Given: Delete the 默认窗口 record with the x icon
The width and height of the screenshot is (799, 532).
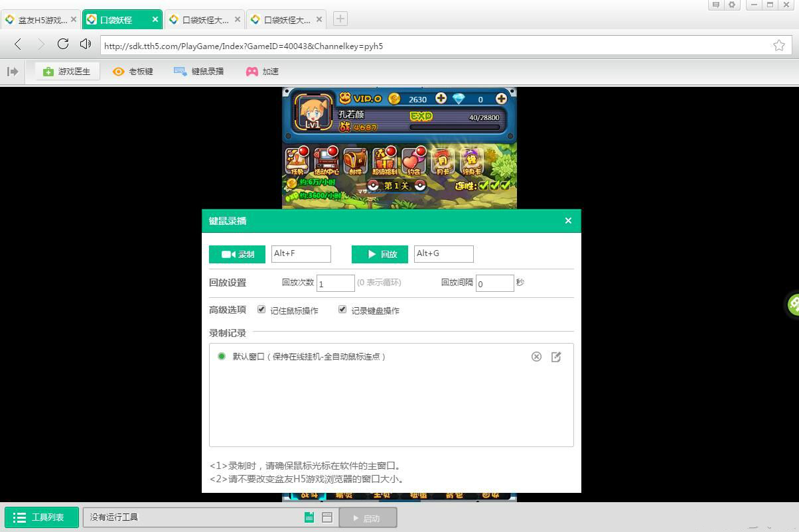Looking at the screenshot, I should 536,357.
